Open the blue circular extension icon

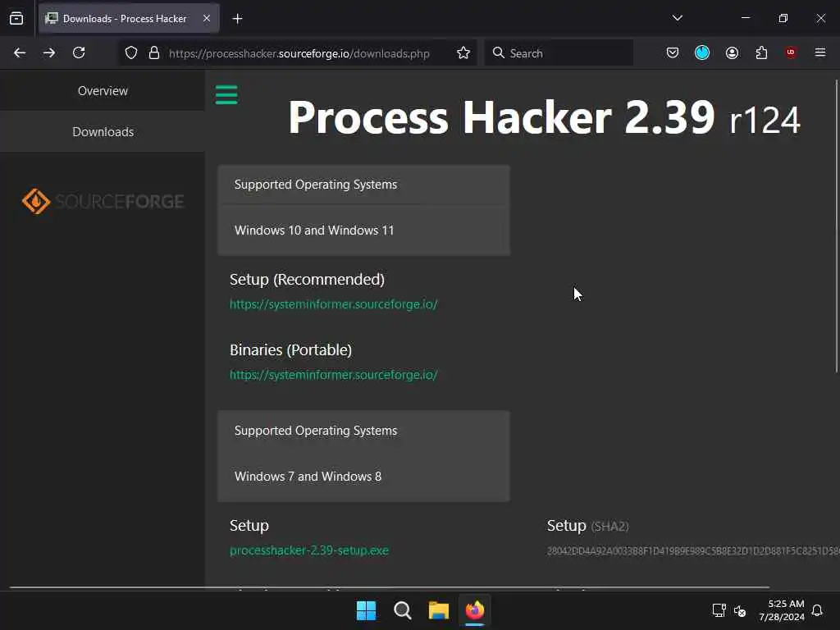click(702, 52)
